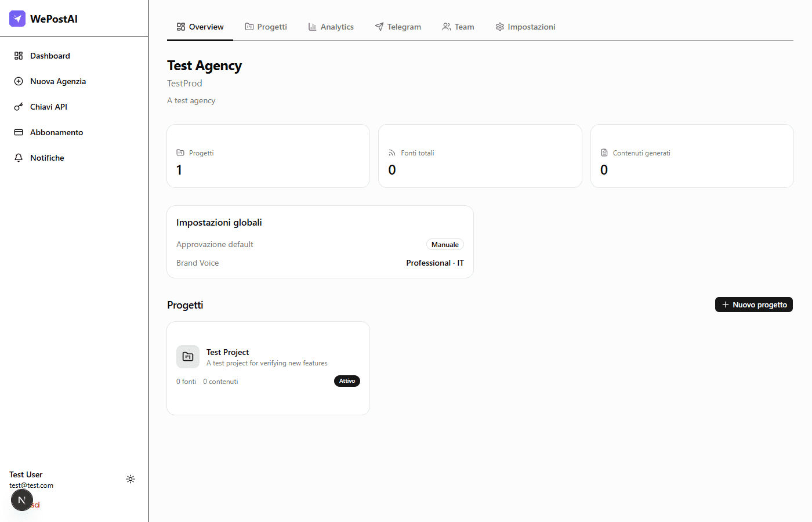812x522 pixels.
Task: View Notifiche from the sidebar
Action: (x=47, y=158)
